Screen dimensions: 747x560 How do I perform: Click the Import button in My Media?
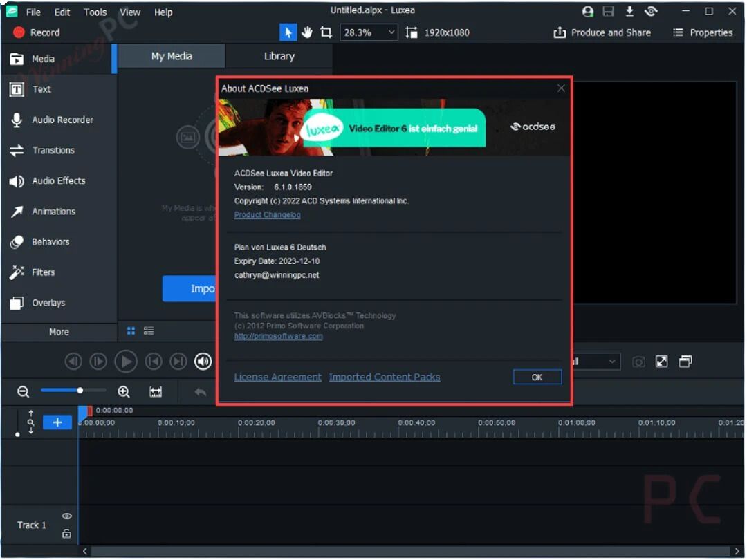189,288
